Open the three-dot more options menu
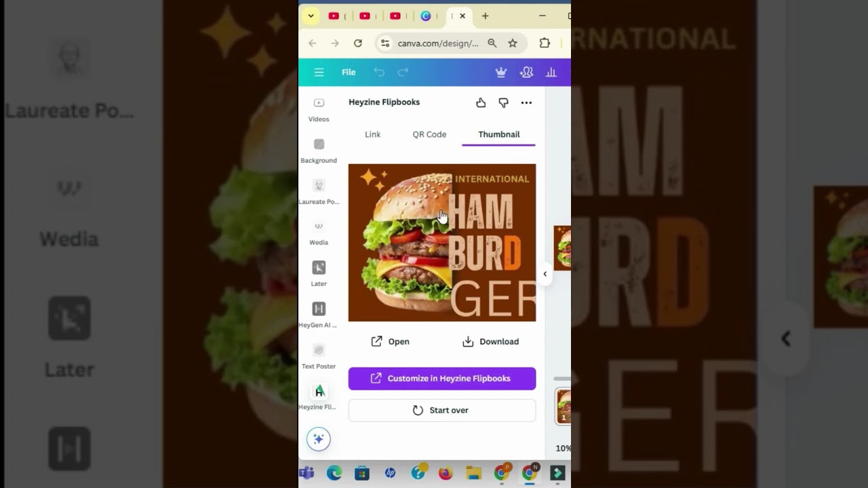 coord(526,102)
